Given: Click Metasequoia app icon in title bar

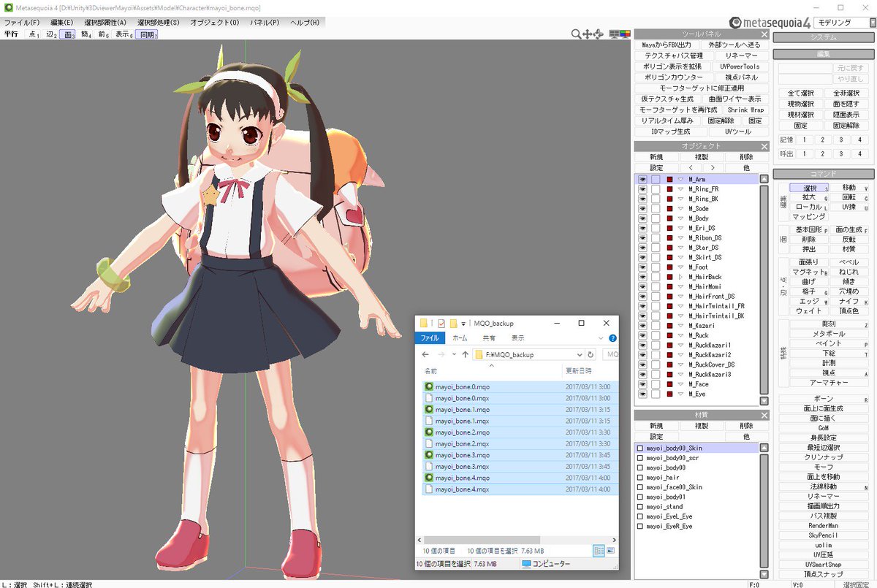Looking at the screenshot, I should (x=7, y=7).
